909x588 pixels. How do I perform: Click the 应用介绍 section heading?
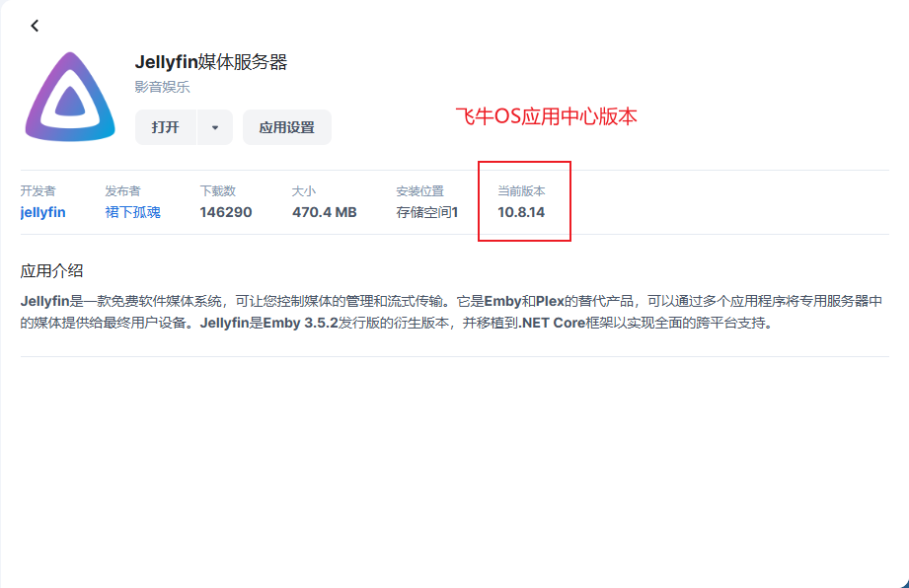(x=51, y=270)
